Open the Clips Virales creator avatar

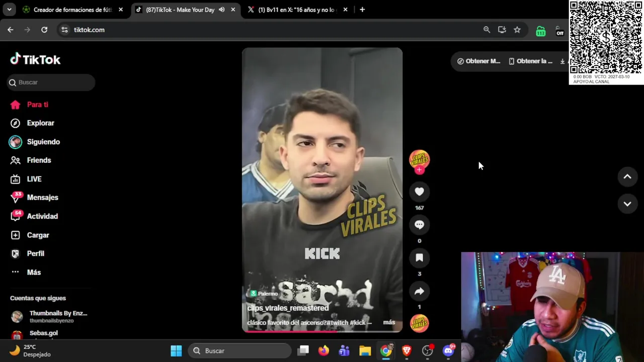tap(419, 159)
